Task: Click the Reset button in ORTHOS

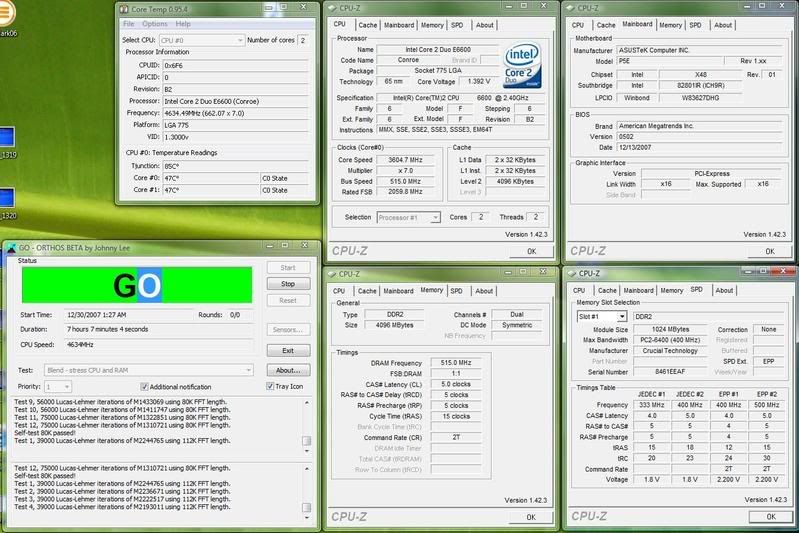Action: point(288,301)
